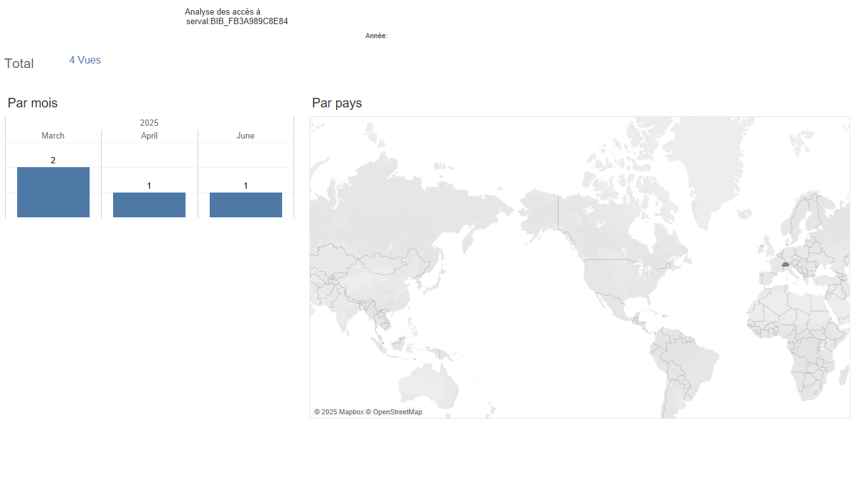The image size is (868, 488).
Task: Click the value label '1' above April
Action: coord(149,186)
